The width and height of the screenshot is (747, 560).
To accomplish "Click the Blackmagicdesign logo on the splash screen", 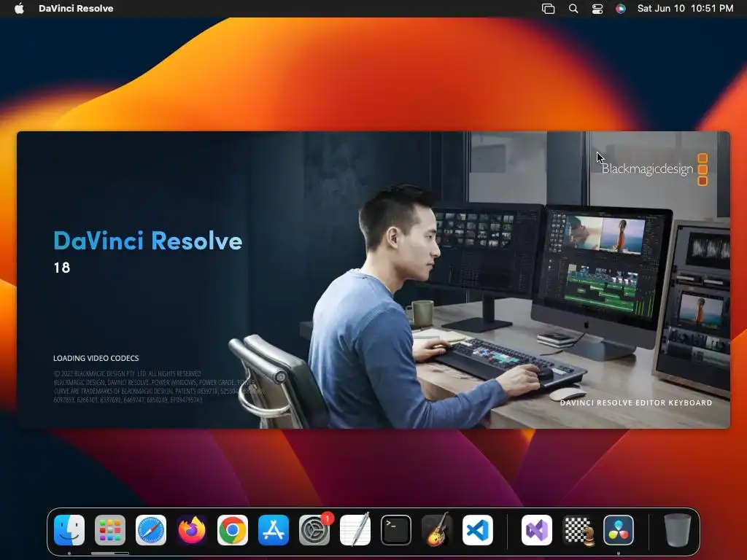I will [654, 169].
